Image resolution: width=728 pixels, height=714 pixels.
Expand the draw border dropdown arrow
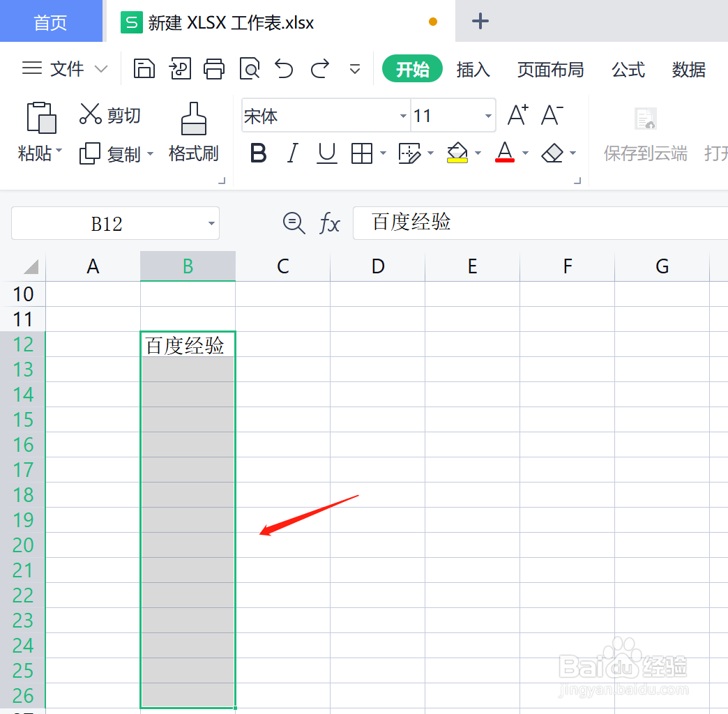[430, 153]
